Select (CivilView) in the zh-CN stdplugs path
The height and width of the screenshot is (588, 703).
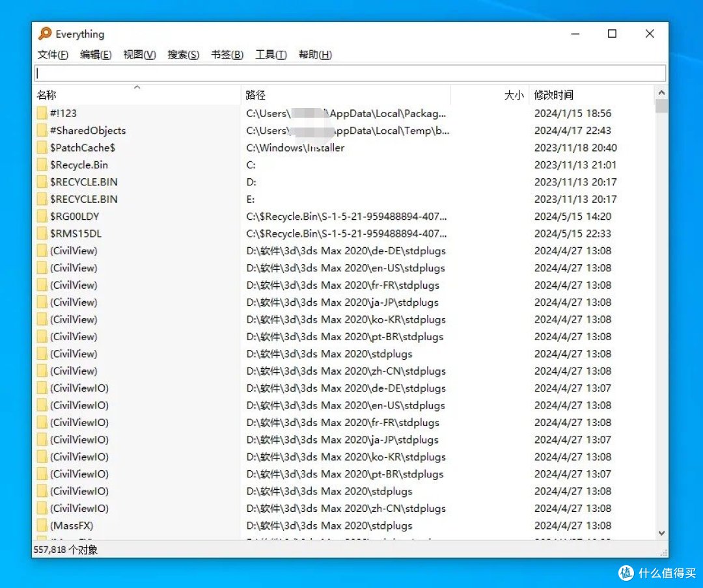74,371
